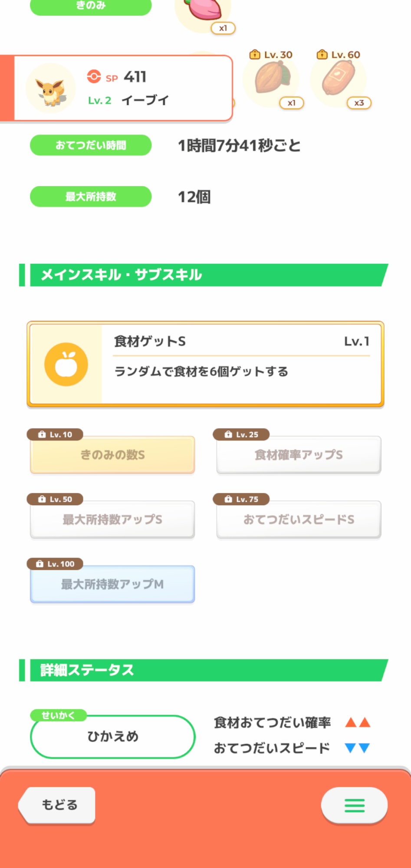This screenshot has width=411, height=868.
Task: Tap the locked おてつだいスピードS sub skill
Action: pyautogui.click(x=299, y=519)
